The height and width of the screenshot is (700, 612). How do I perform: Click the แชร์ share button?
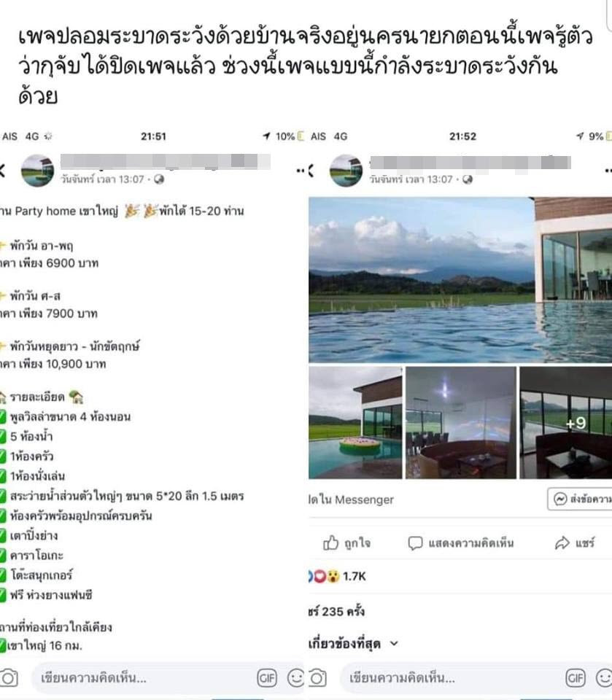pos(575,542)
